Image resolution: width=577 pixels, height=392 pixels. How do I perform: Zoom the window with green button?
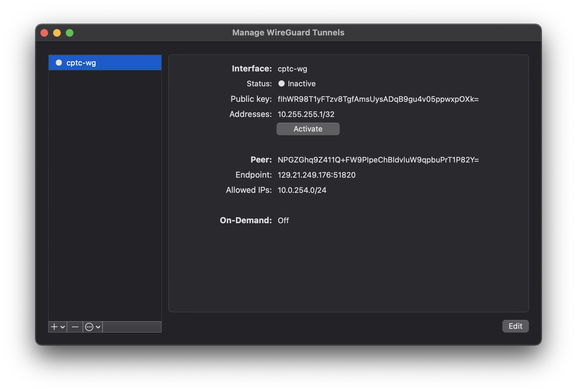(70, 33)
